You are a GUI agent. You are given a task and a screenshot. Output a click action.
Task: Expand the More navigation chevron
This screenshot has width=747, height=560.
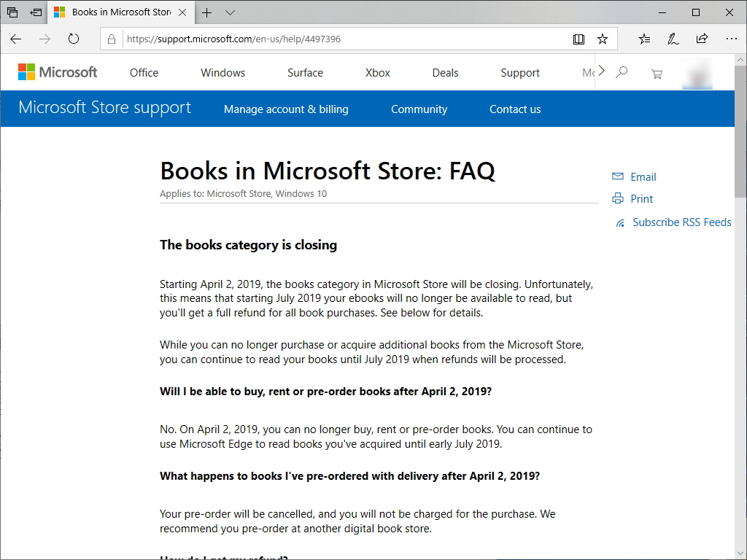(601, 71)
